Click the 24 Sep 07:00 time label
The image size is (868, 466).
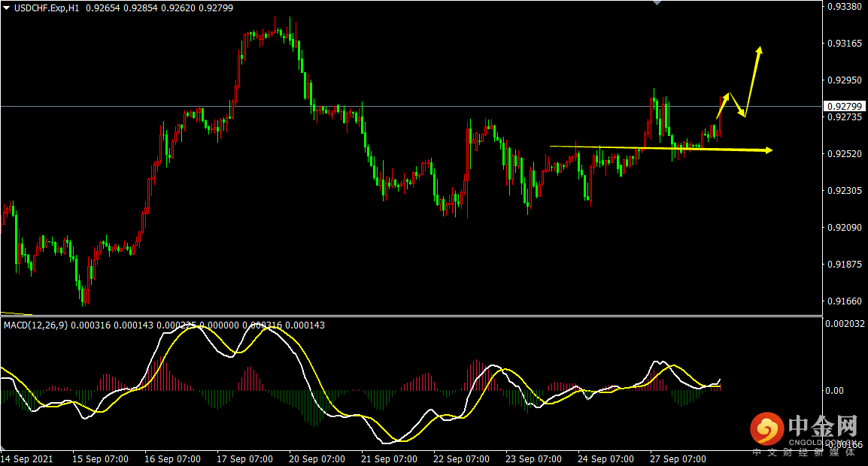(606, 458)
